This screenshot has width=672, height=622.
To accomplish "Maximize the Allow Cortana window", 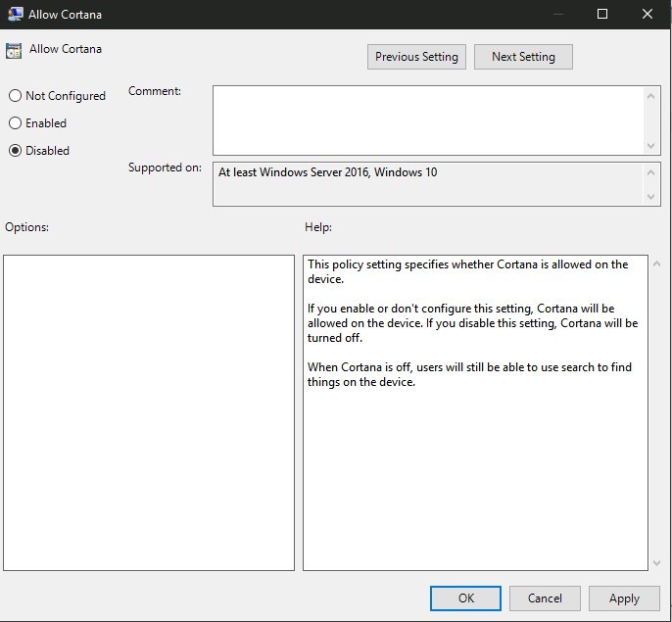I will click(x=602, y=14).
